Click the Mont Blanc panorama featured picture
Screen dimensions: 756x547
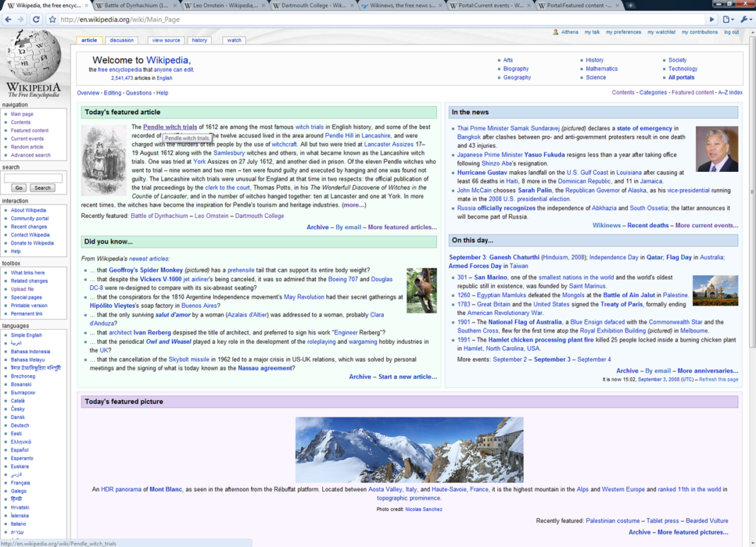[x=409, y=449]
